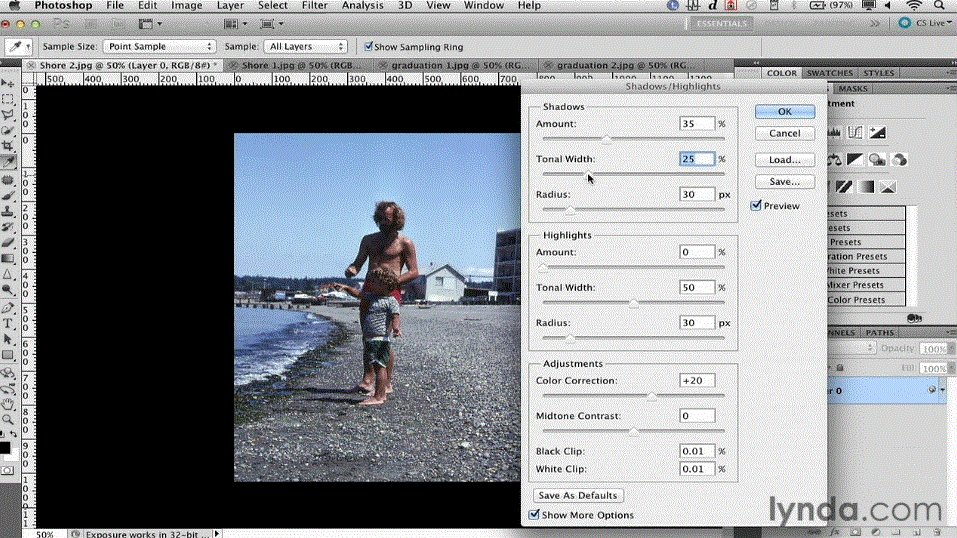Open the CS Live dropdown

coord(925,23)
